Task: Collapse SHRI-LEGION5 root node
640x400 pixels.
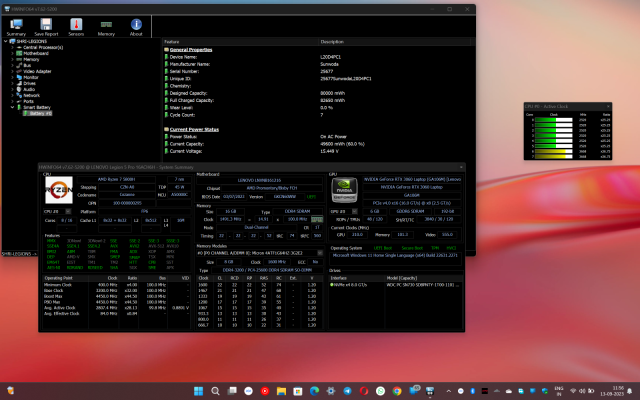Action: tap(6, 41)
